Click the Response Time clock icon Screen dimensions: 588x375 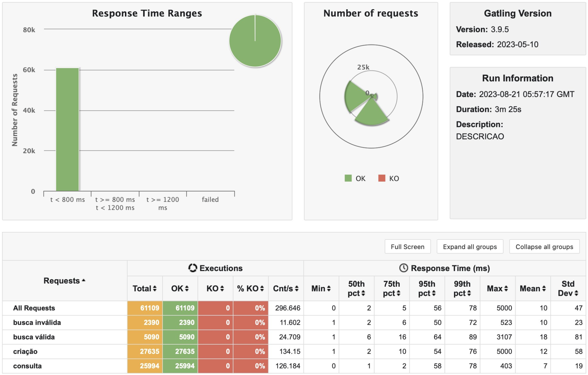404,268
